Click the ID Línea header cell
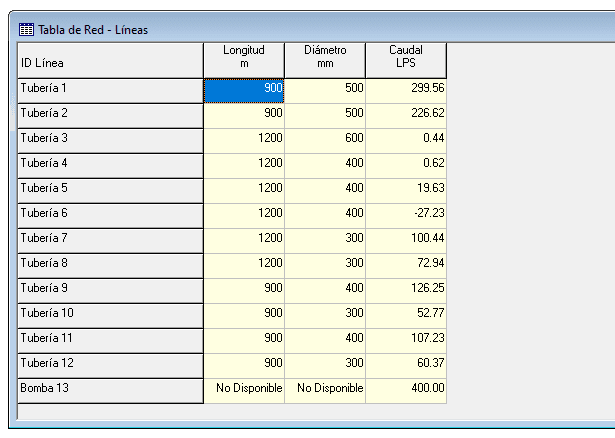615x438 pixels. pyautogui.click(x=110, y=63)
